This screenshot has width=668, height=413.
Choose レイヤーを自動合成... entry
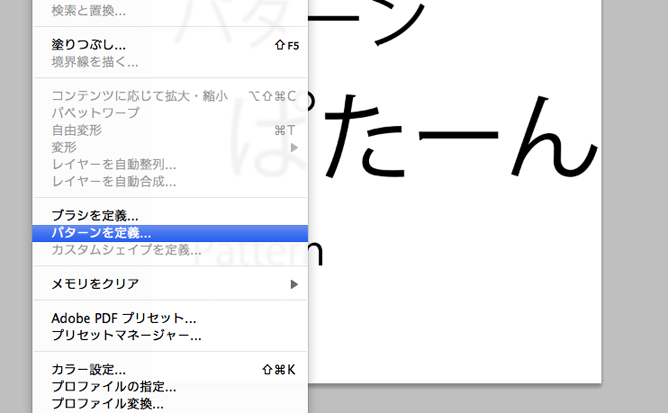pos(170,182)
